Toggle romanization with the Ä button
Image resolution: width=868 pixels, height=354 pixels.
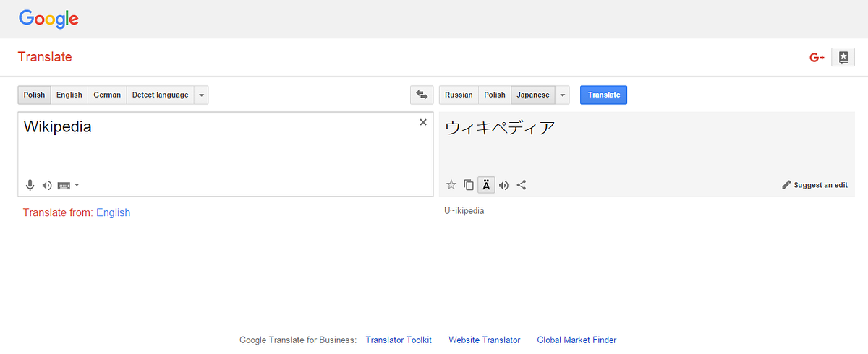(486, 185)
